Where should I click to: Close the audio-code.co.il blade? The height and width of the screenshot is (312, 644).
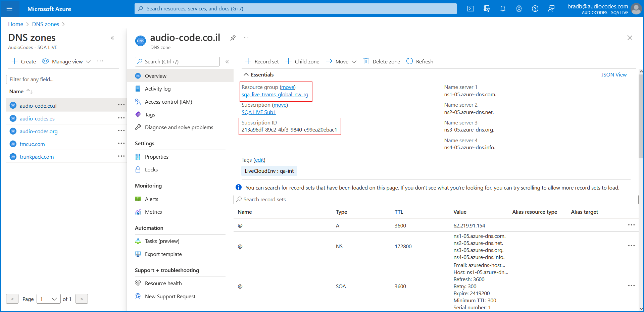click(x=630, y=38)
